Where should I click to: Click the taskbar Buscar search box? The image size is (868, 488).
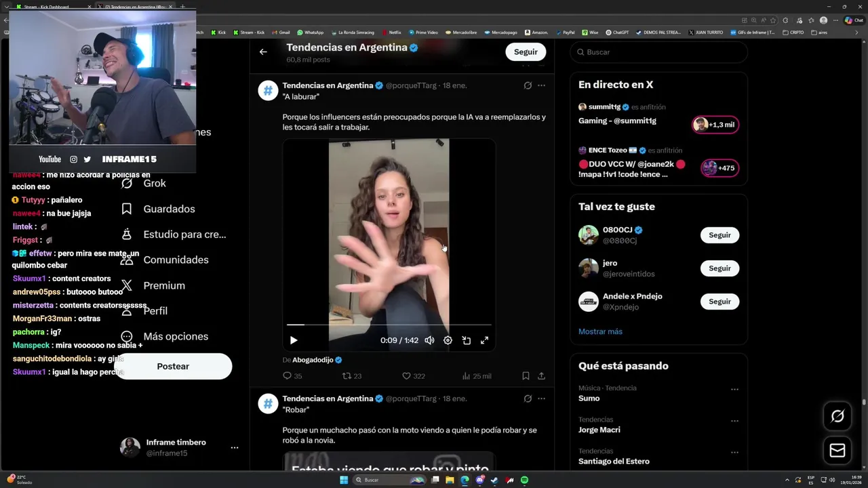389,480
